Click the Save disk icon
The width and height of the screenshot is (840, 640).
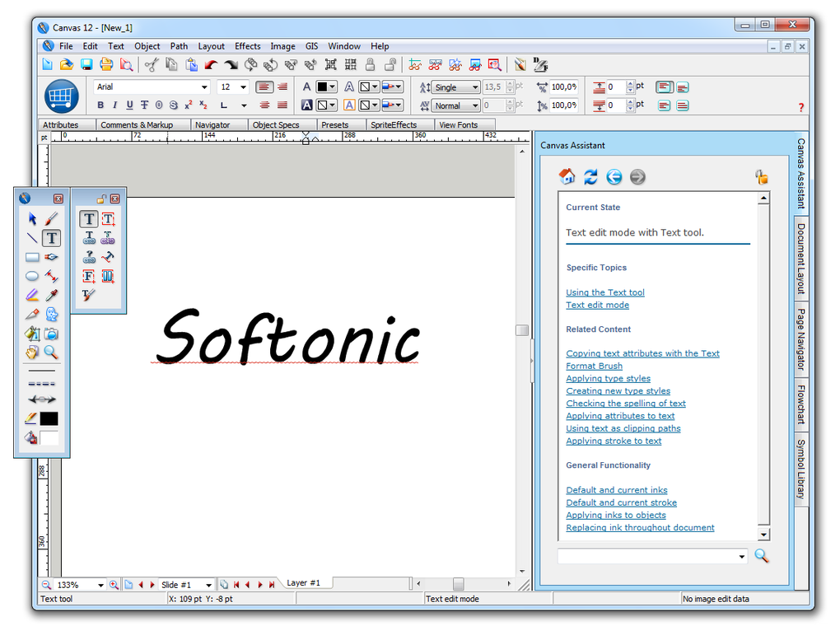pos(86,65)
